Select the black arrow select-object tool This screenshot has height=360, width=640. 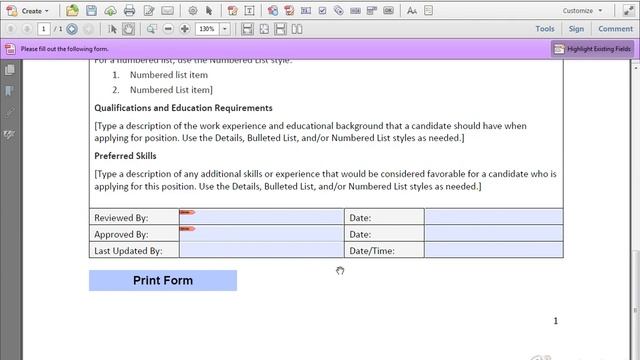pos(209,11)
